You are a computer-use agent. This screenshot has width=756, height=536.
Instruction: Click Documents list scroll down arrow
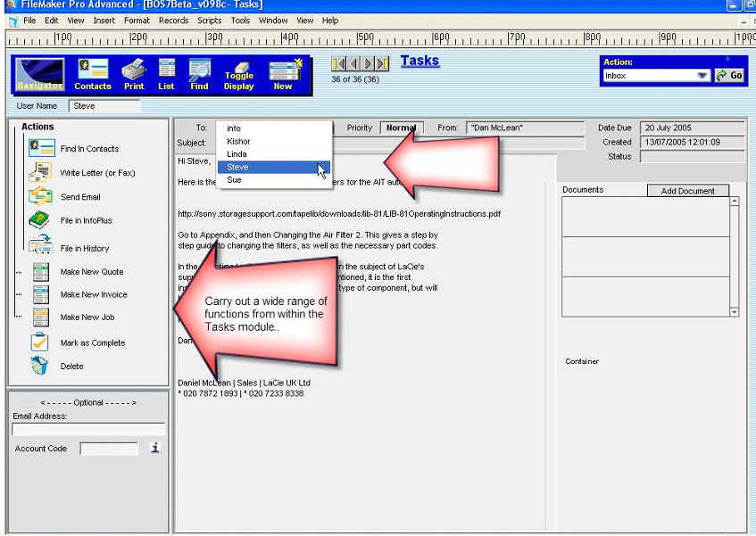tap(735, 312)
